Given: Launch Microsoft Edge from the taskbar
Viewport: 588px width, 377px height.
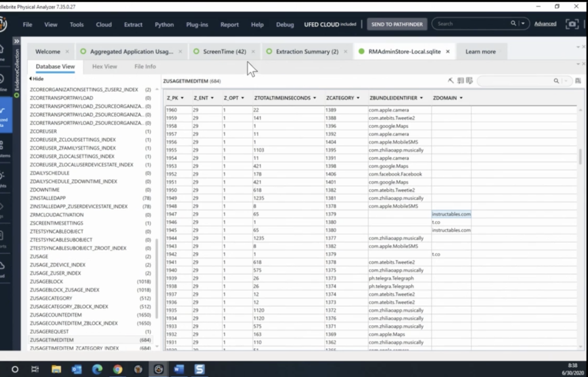Looking at the screenshot, I should pos(97,369).
